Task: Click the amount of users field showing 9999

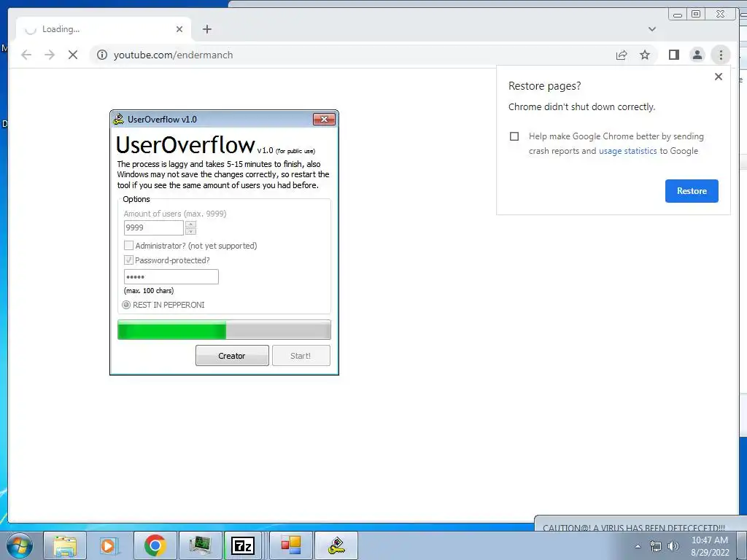Action: [x=153, y=227]
